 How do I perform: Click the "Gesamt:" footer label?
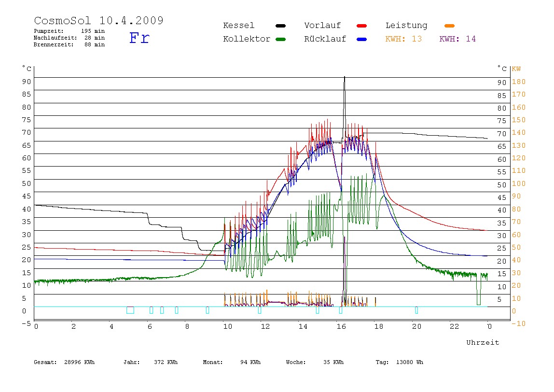(x=45, y=362)
